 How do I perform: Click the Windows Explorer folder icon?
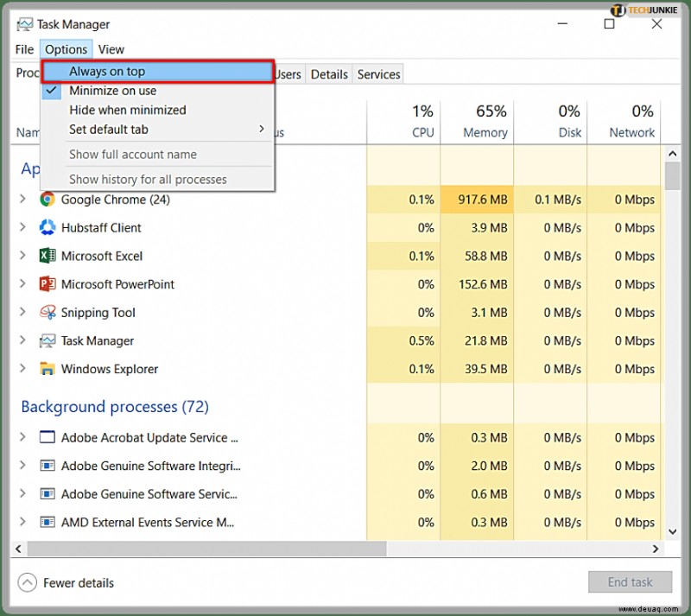pos(48,369)
